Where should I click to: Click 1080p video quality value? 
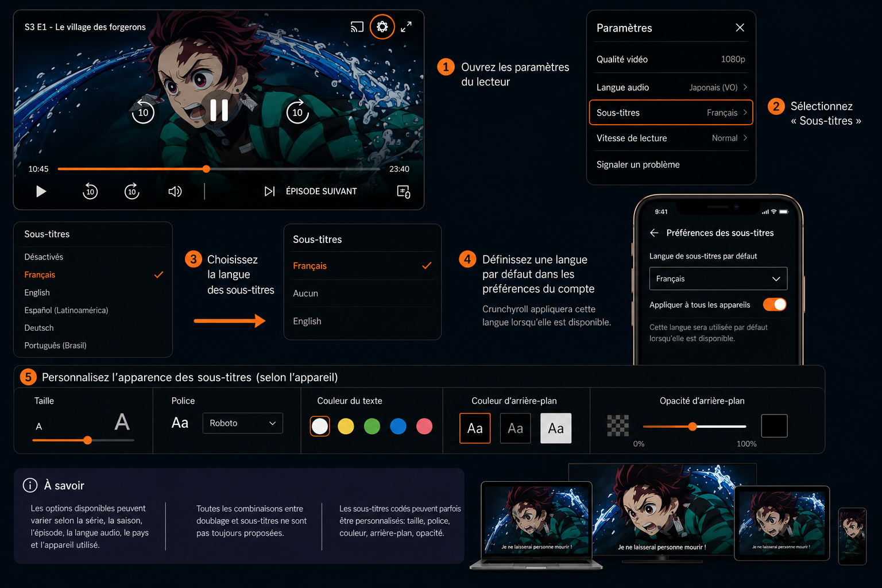[x=733, y=59]
